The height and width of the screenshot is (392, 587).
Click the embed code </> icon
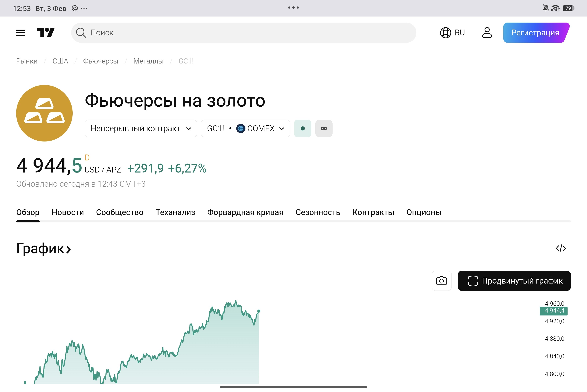(x=561, y=248)
